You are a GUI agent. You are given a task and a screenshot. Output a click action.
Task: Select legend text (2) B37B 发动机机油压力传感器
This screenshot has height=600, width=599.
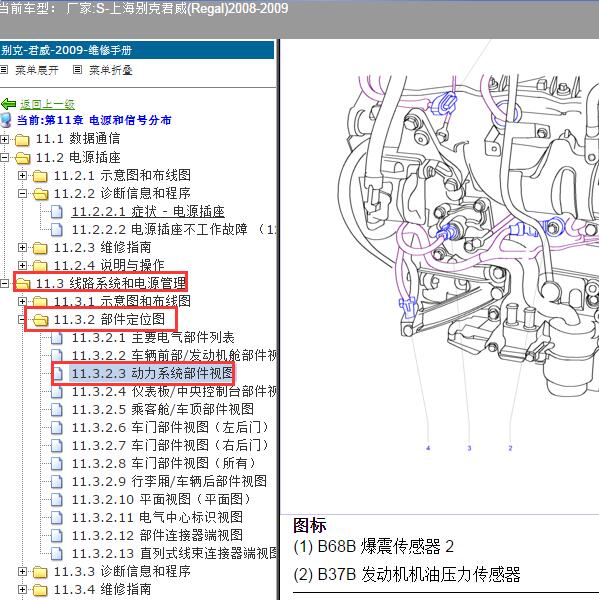tap(407, 575)
